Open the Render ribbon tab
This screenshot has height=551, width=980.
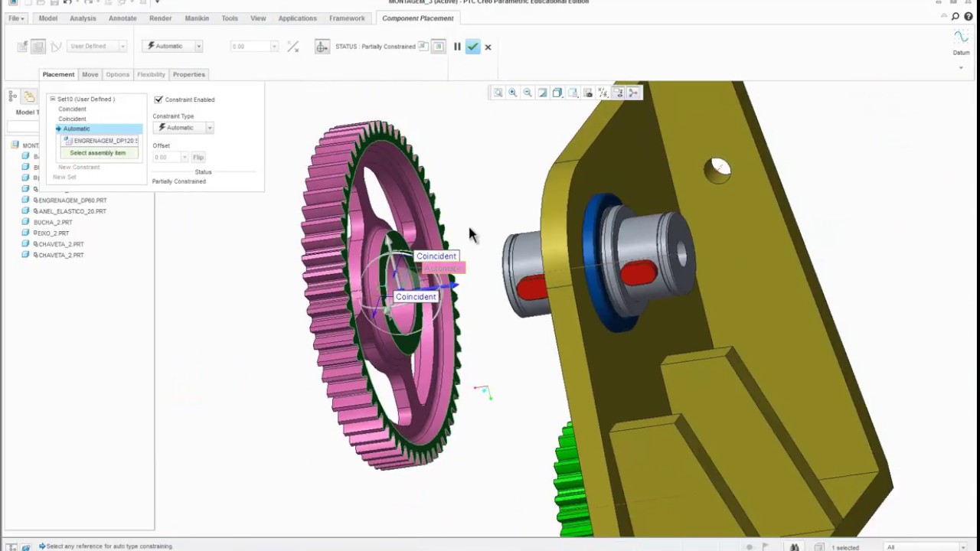click(160, 18)
